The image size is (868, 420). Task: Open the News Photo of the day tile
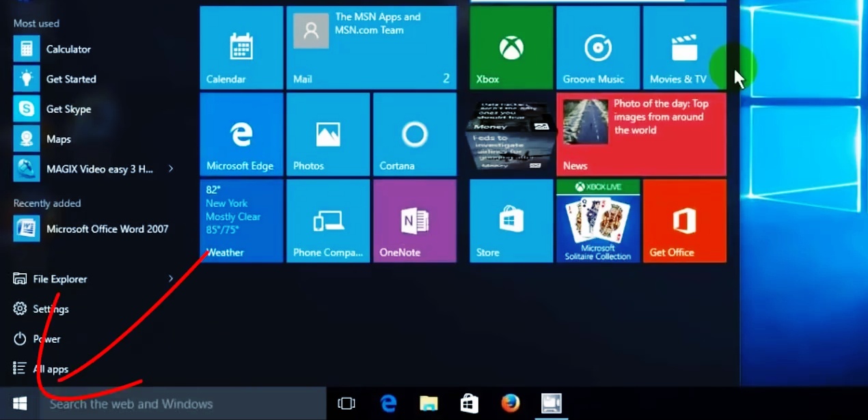641,135
